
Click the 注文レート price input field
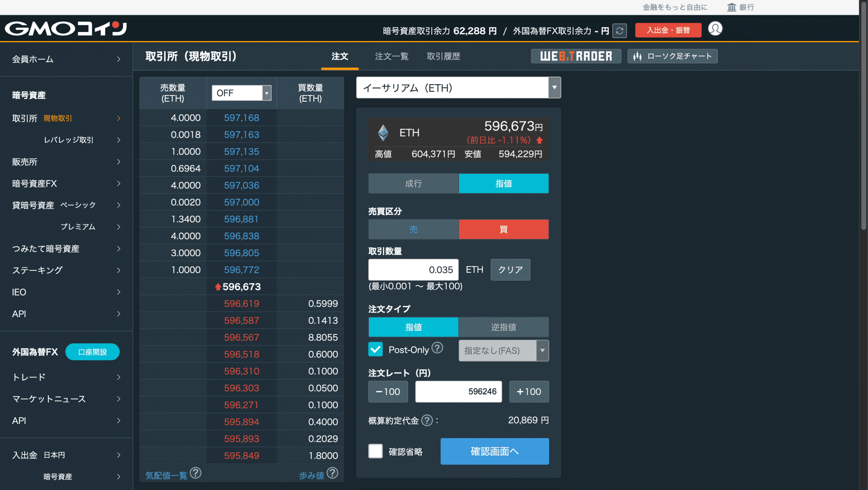(x=458, y=392)
